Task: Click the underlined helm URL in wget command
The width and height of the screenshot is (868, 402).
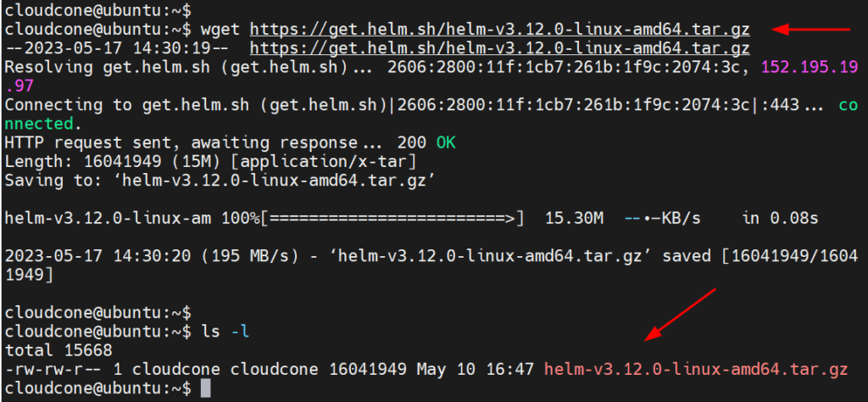Action: pos(500,29)
